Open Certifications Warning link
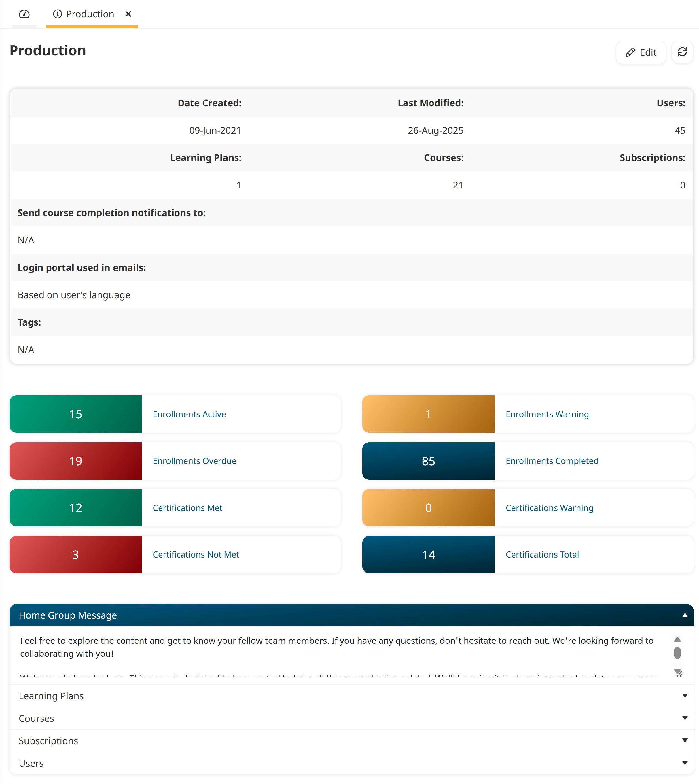The width and height of the screenshot is (699, 784). (549, 508)
